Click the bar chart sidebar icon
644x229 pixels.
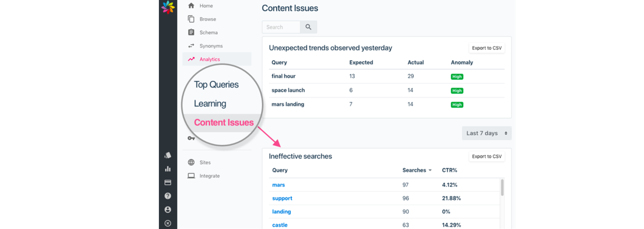168,169
